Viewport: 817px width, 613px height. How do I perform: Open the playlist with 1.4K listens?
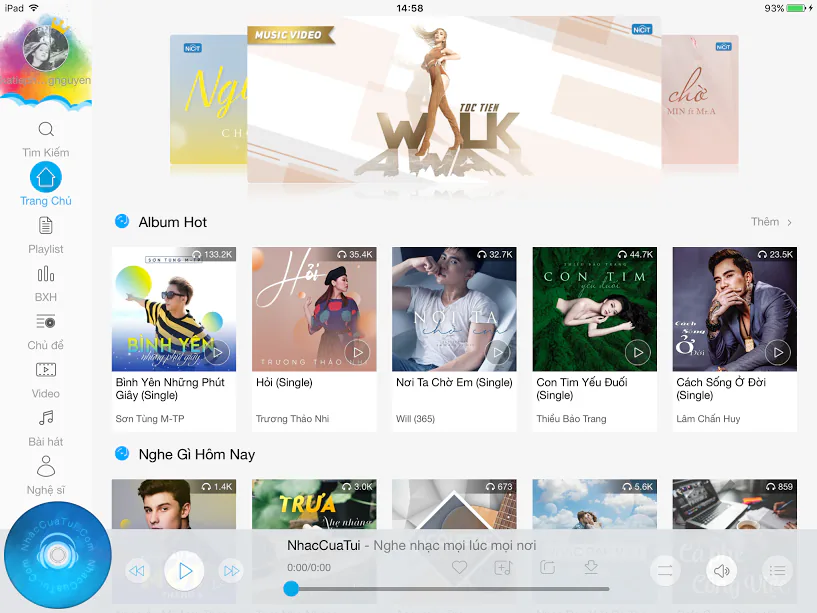click(174, 505)
